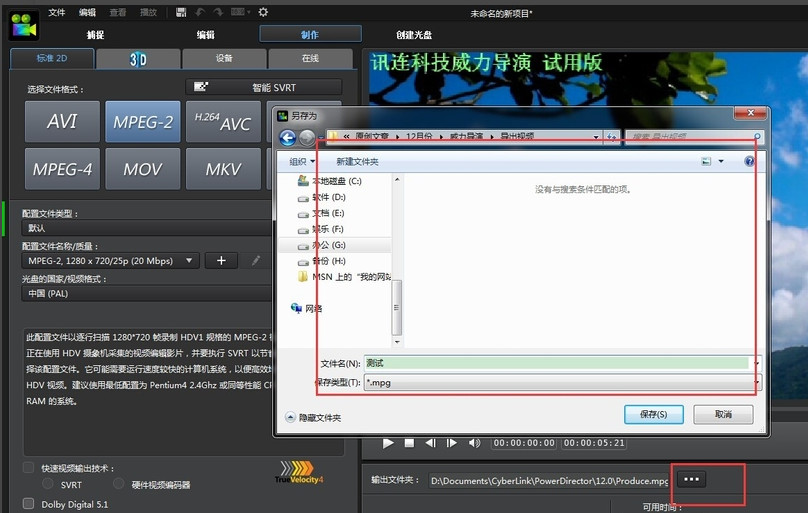Switch to the 3D output tab

(138, 59)
